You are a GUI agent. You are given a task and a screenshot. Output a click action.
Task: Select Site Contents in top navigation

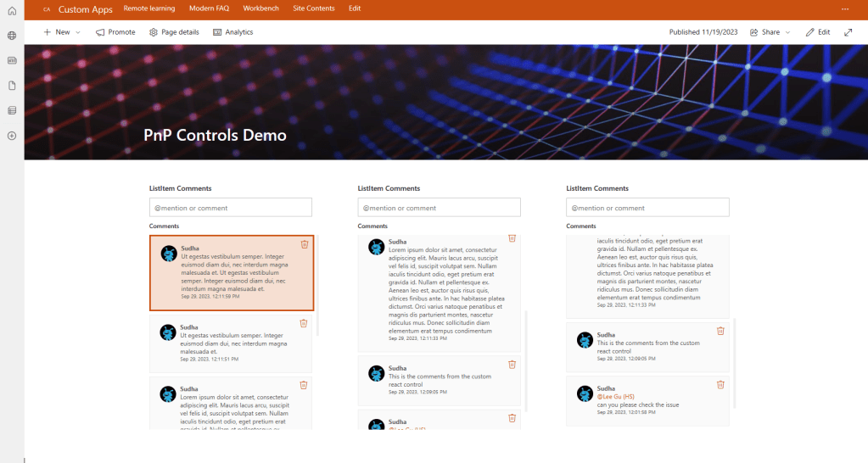point(313,8)
